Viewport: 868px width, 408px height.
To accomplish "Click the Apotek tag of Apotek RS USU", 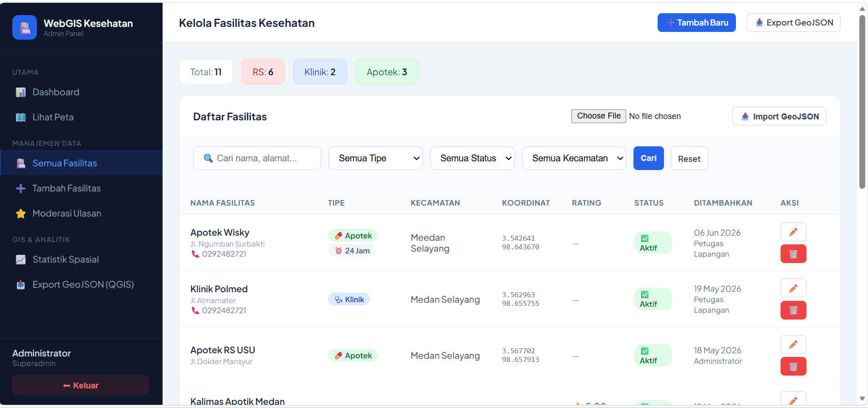I will point(353,355).
